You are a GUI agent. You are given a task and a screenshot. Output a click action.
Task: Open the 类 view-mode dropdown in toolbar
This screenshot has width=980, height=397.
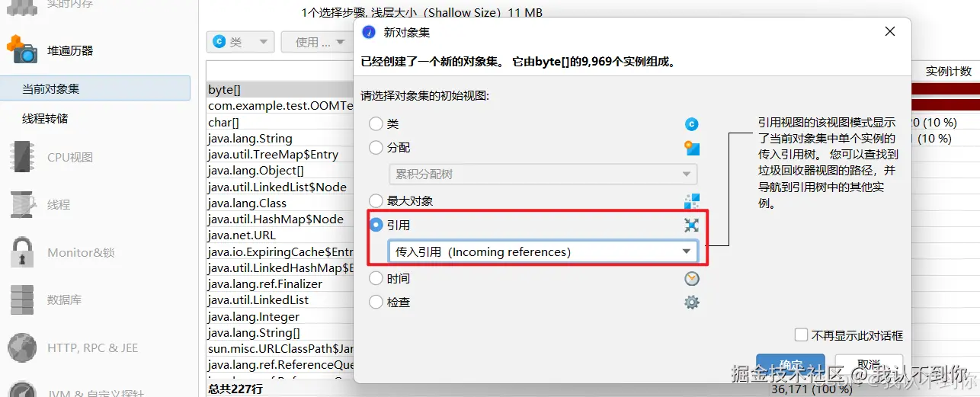point(241,42)
